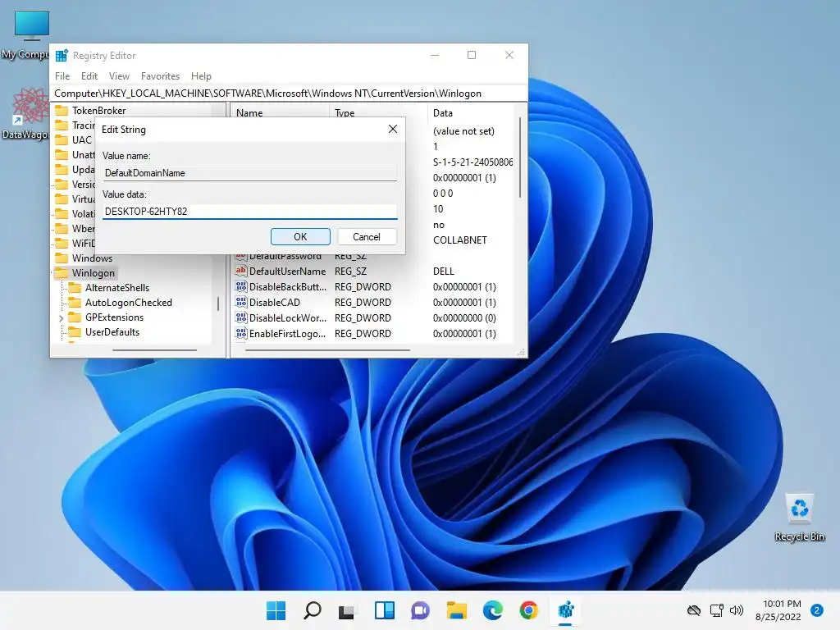This screenshot has width=840, height=630.
Task: Click the values pane horizontal scrollbar
Action: coord(327,350)
